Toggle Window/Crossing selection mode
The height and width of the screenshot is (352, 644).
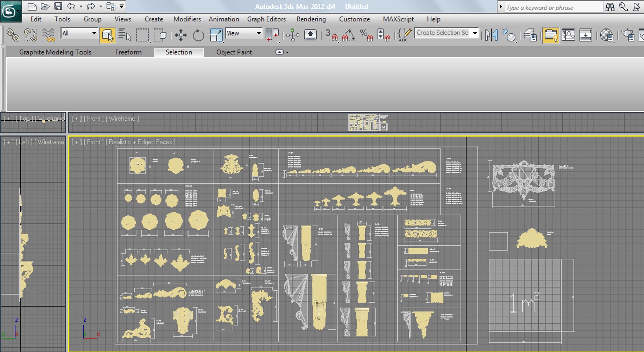click(160, 35)
